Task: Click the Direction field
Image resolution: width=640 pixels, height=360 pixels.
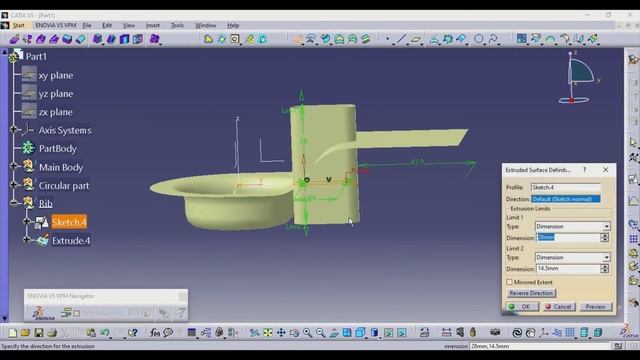Action: point(566,199)
